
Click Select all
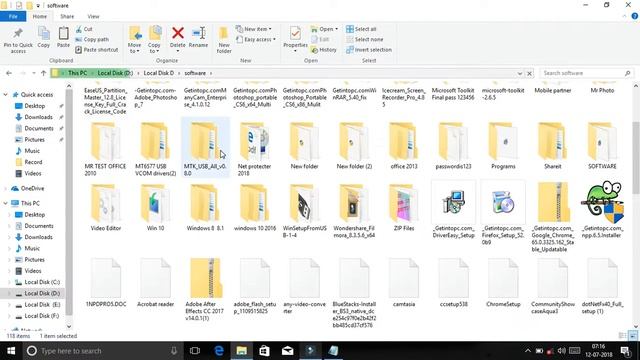(x=361, y=29)
